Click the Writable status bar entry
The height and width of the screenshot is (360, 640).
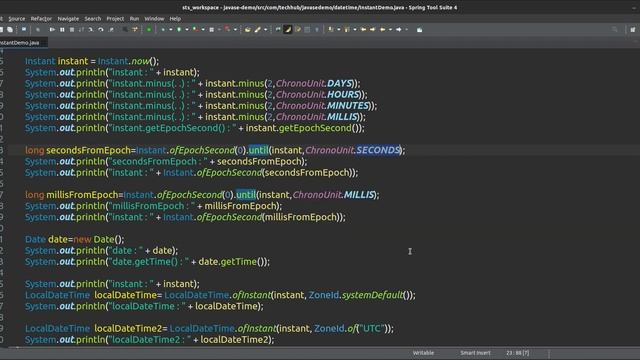click(x=423, y=353)
